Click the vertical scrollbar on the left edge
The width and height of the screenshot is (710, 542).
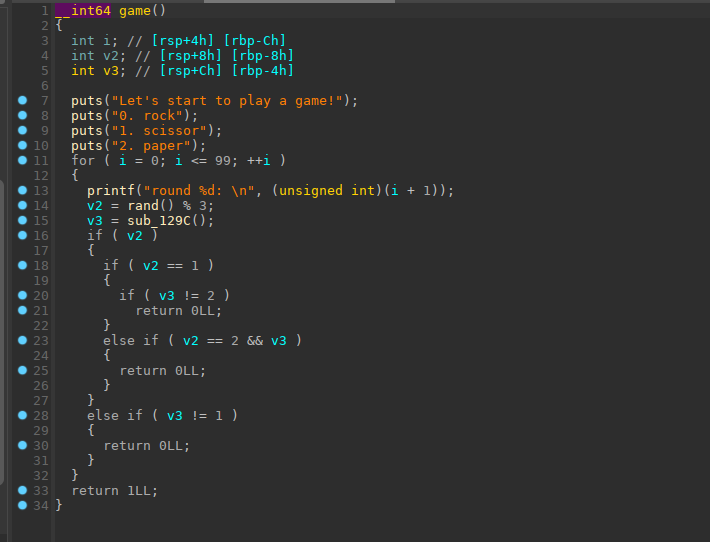tap(2, 333)
